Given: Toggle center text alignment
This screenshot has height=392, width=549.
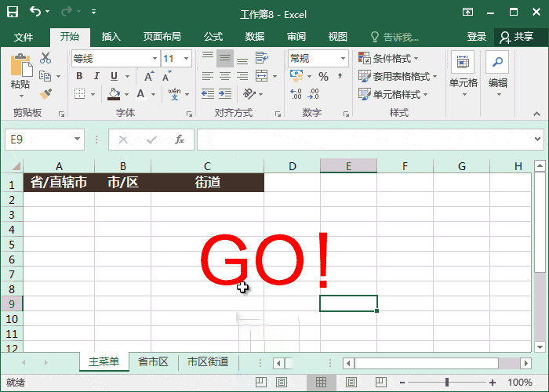Looking at the screenshot, I should tap(225, 76).
